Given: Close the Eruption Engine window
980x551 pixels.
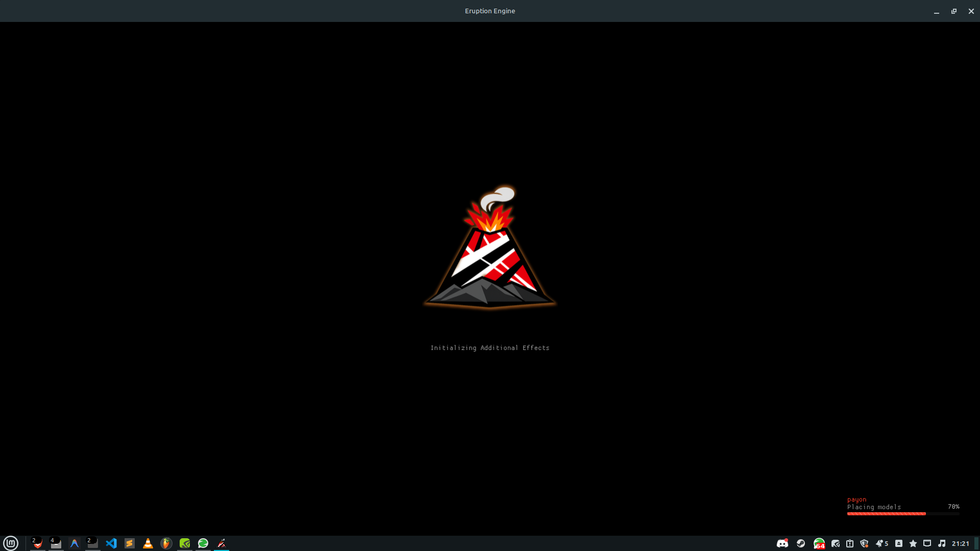Looking at the screenshot, I should click(x=971, y=11).
